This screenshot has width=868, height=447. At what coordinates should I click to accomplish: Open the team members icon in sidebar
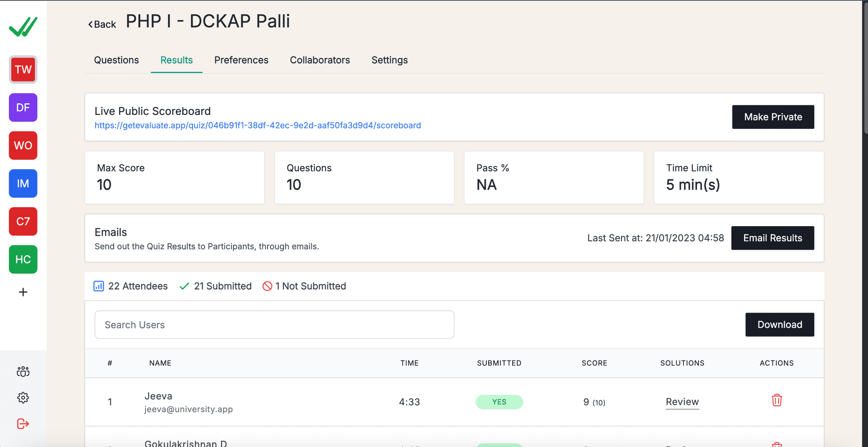[x=23, y=372]
